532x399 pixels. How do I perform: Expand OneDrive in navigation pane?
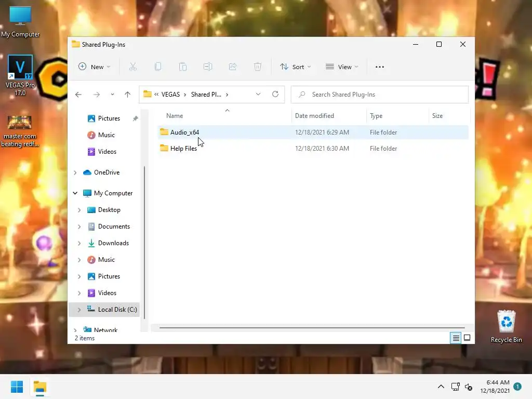[x=75, y=172]
